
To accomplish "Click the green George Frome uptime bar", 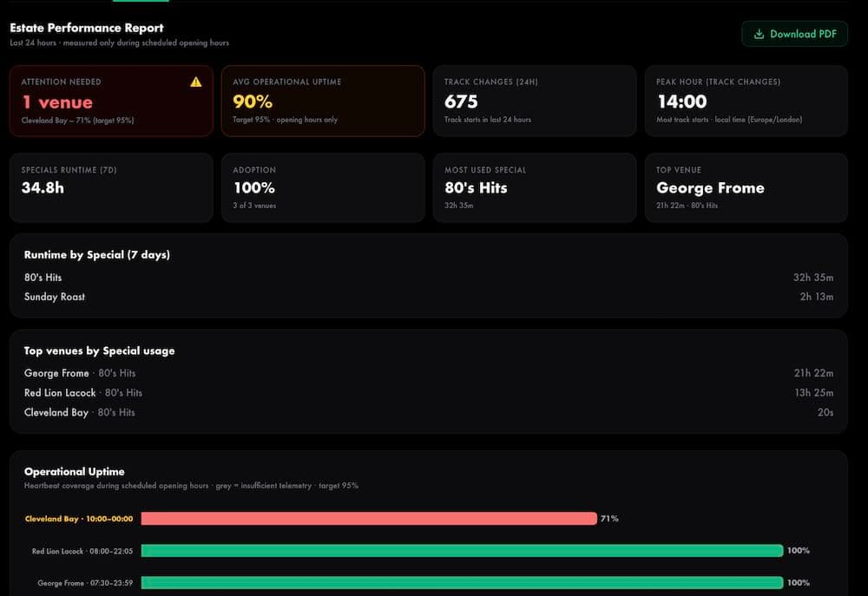I will pyautogui.click(x=463, y=583).
